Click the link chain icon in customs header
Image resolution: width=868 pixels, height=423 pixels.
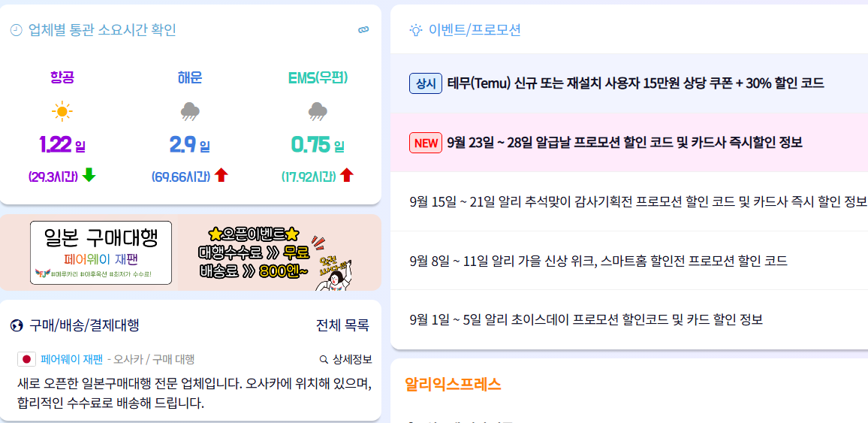(363, 30)
